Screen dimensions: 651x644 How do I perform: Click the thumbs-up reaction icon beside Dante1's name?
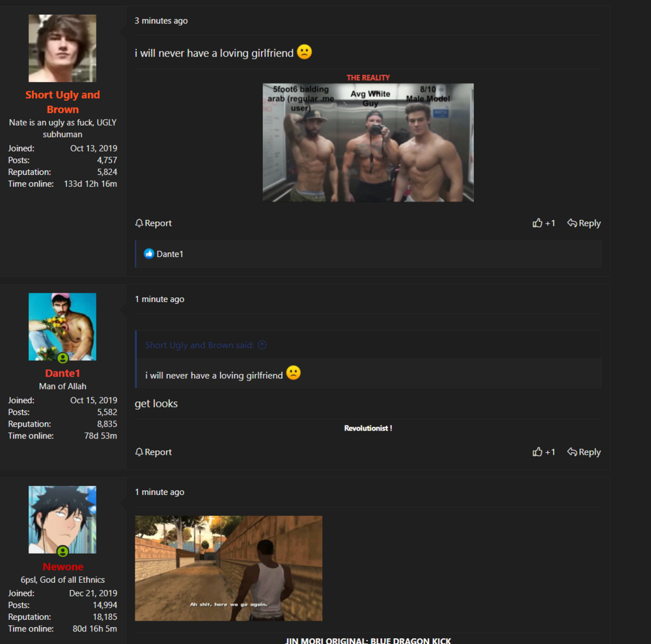(x=149, y=254)
